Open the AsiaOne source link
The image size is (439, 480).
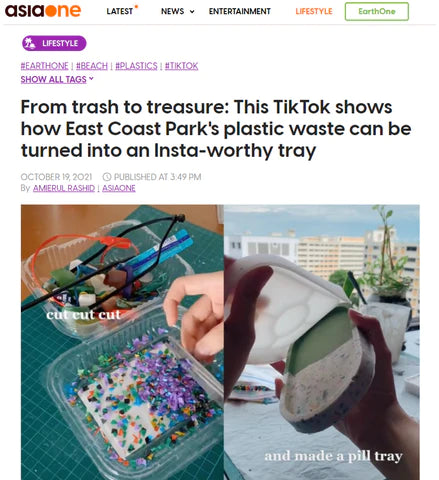coord(119,188)
